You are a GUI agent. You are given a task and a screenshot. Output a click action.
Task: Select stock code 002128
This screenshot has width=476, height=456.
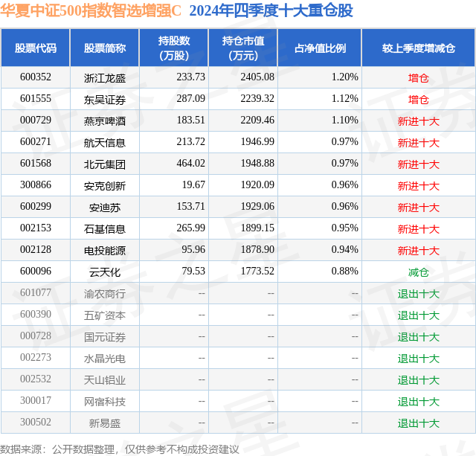(36, 249)
